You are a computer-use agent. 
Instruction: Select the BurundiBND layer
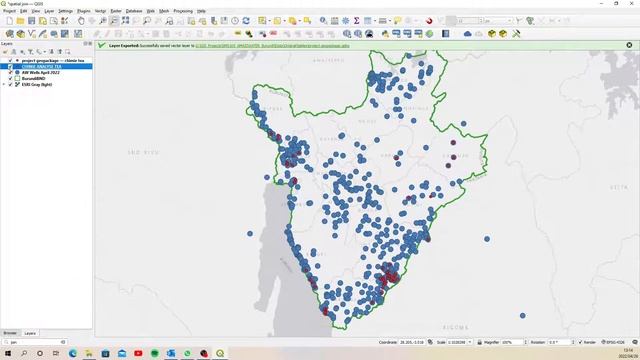click(x=33, y=78)
